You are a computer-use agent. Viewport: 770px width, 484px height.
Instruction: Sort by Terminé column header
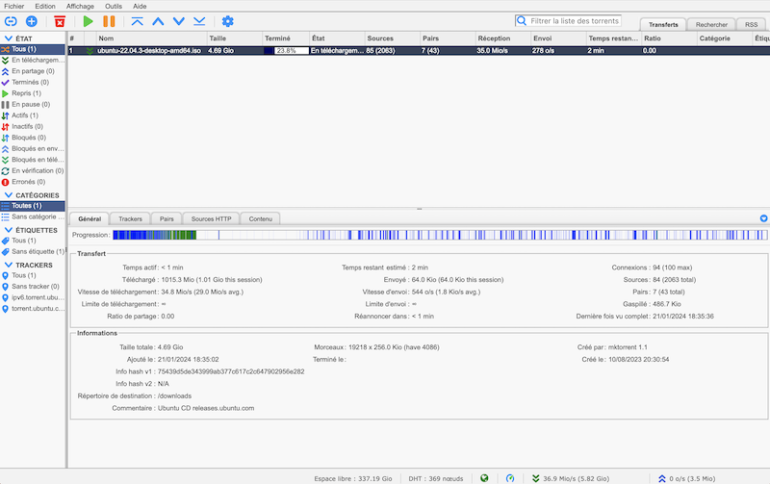click(285, 38)
